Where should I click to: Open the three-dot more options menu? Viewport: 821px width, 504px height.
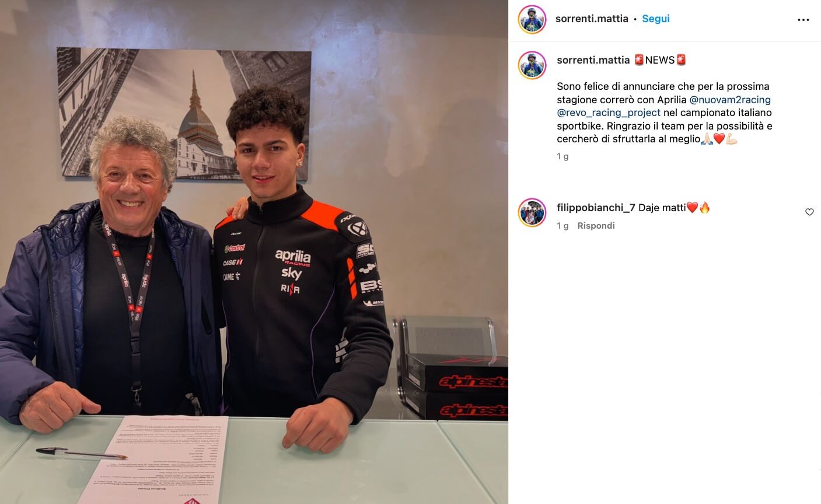803,20
